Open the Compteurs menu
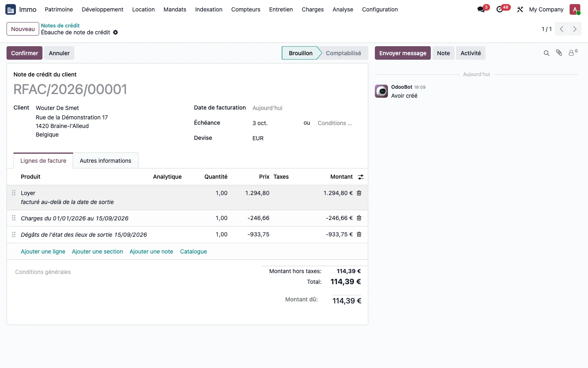588x368 pixels. point(246,9)
